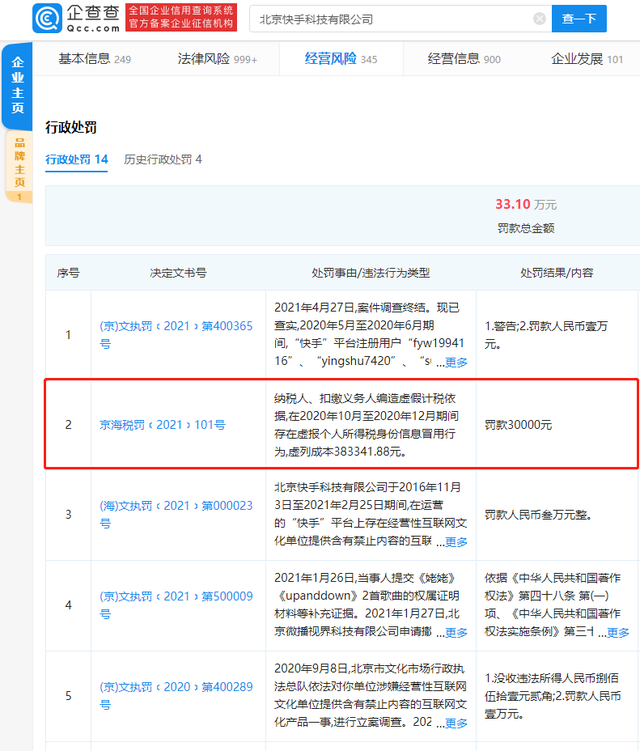Expand 更多 in row 4 penalty reason
Screen dimensions: 640x751
click(x=456, y=632)
